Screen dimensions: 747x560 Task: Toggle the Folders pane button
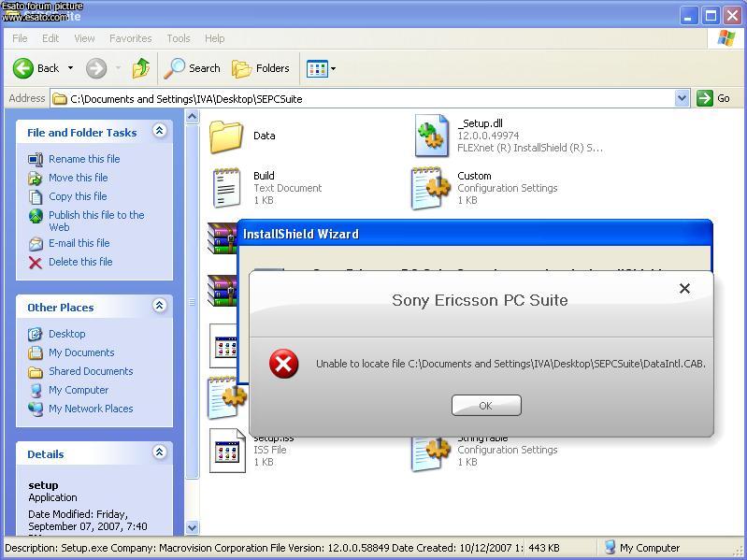coord(261,68)
